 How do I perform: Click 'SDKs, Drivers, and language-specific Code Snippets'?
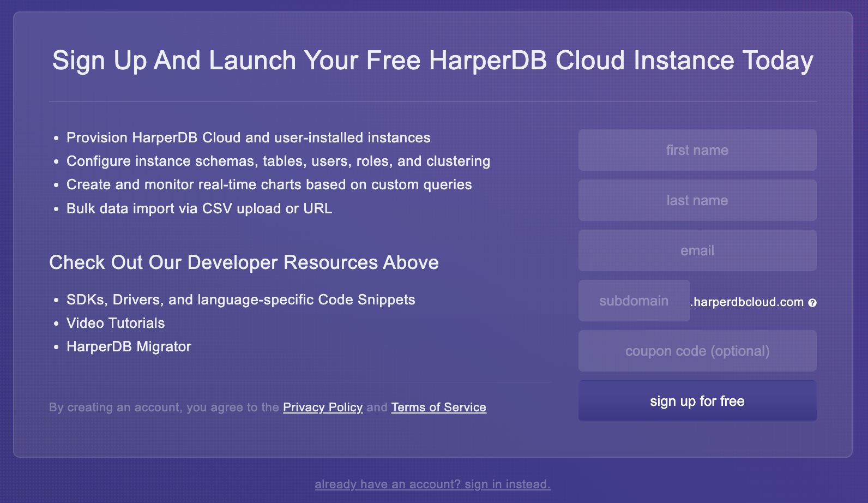tap(241, 300)
